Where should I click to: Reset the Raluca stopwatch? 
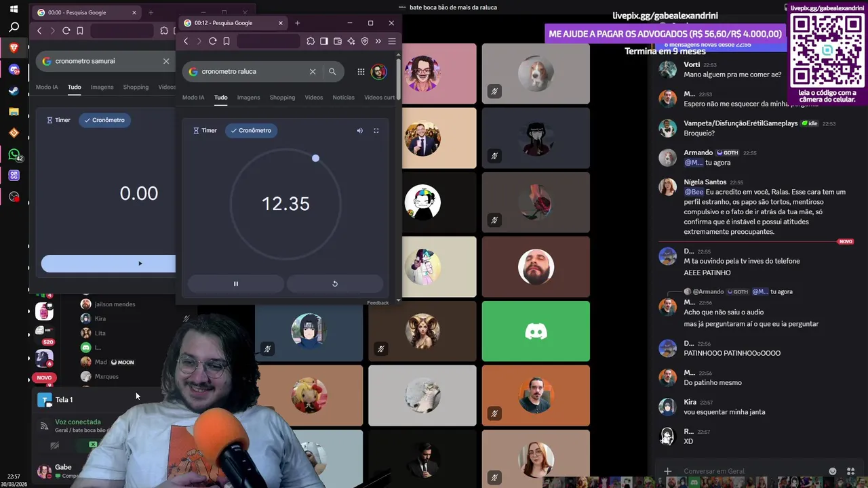coord(334,284)
